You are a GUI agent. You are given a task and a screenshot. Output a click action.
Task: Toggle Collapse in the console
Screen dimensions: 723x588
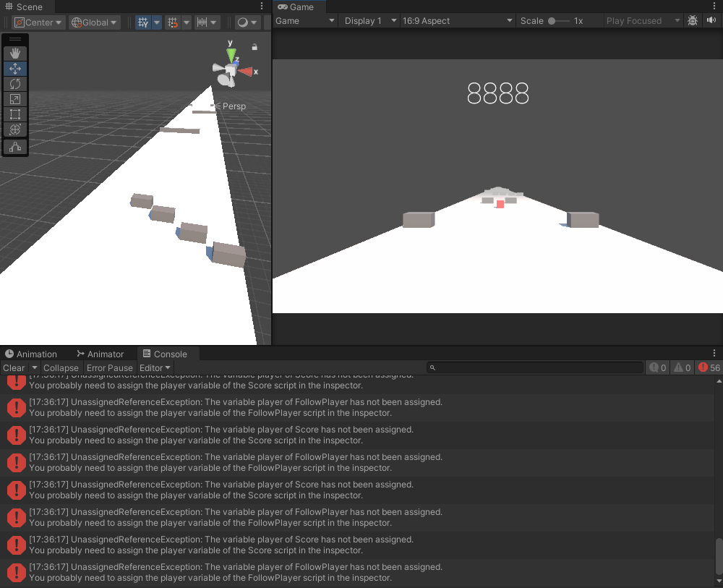tap(61, 367)
